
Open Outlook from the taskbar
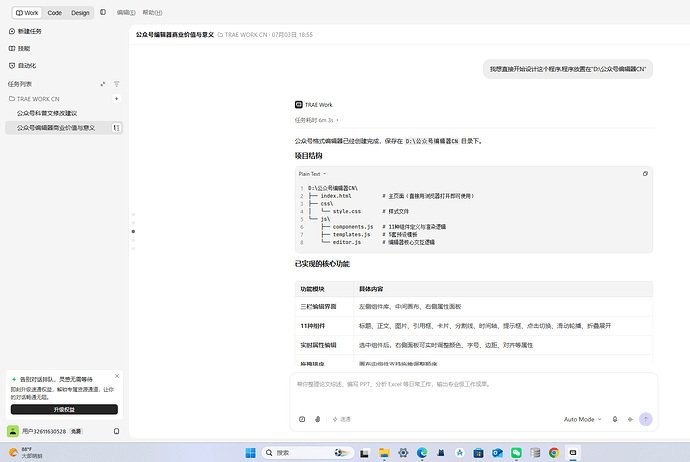497,453
